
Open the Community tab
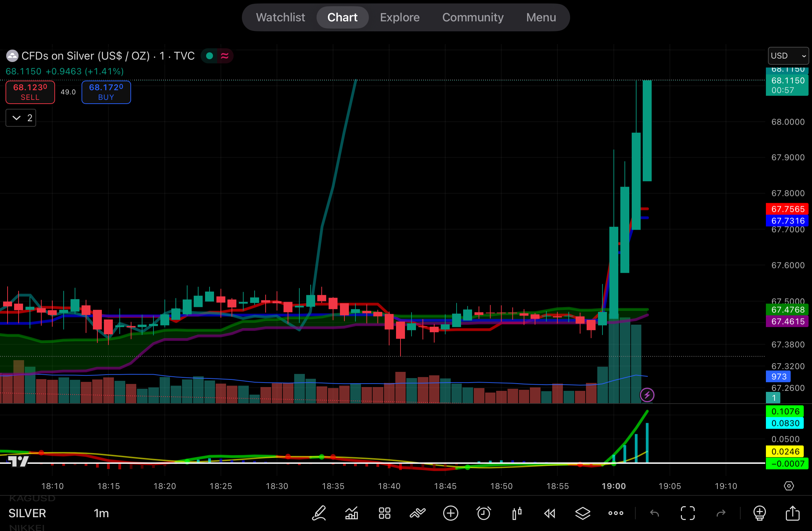[473, 17]
